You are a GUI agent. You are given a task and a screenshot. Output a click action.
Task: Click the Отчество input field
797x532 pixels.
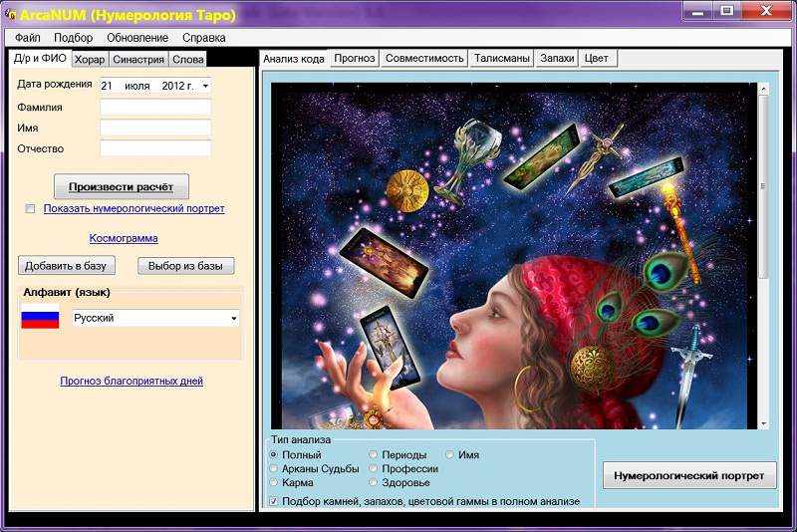(x=155, y=148)
